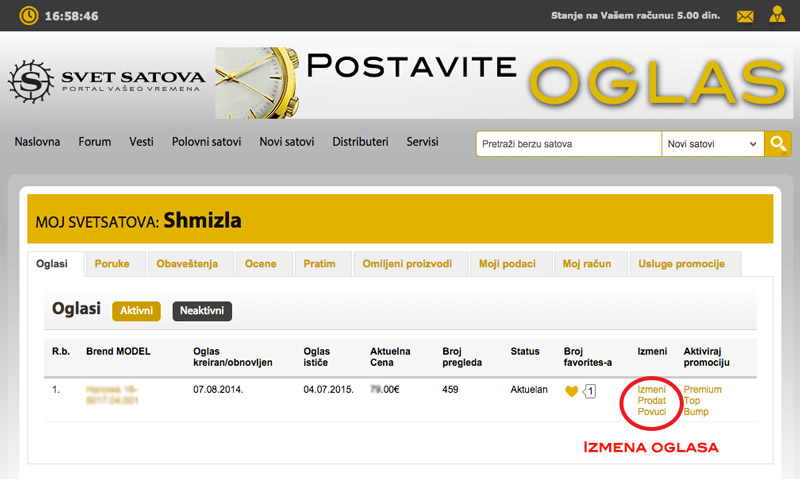Activate Premium promotion for the listing
Viewport: 800px width, 479px height.
click(702, 389)
